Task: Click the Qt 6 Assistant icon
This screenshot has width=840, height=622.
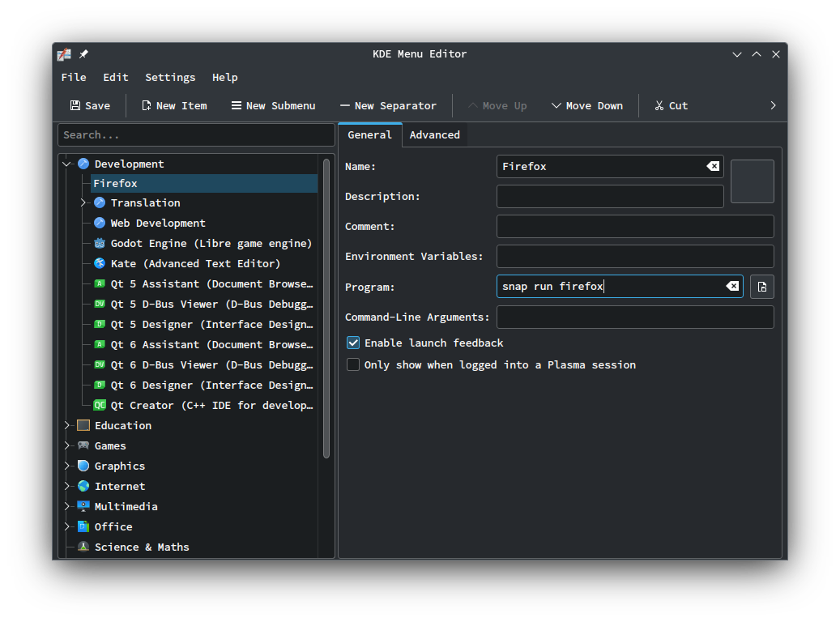Action: [x=100, y=344]
